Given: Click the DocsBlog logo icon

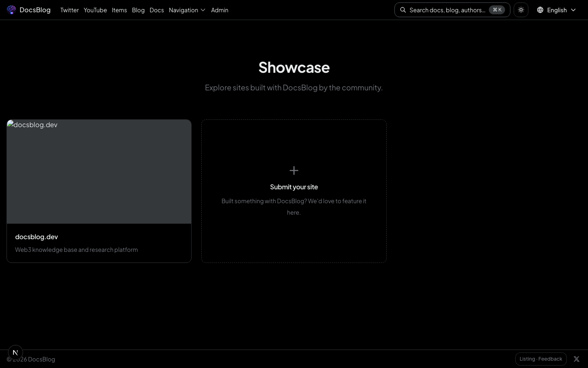Looking at the screenshot, I should tap(11, 10).
